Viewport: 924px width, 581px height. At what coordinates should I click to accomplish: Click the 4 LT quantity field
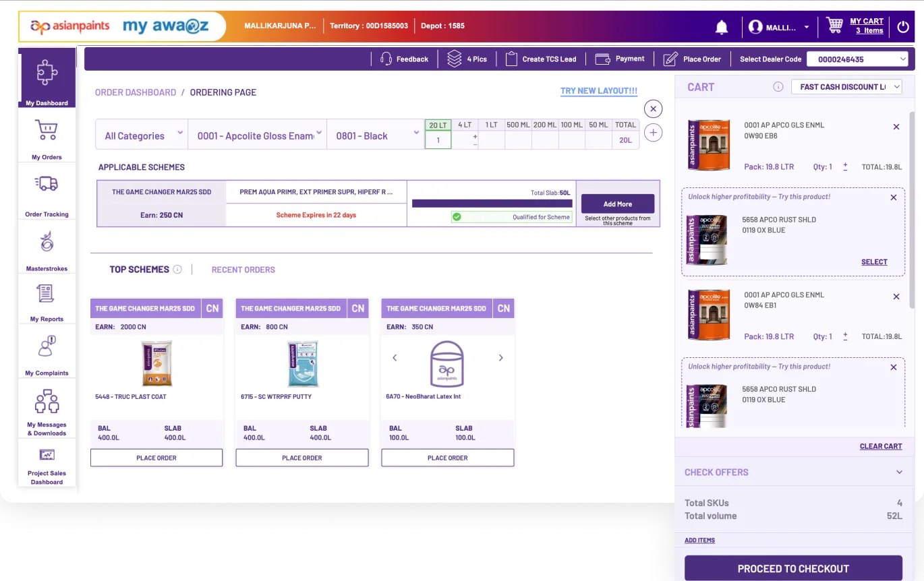click(465, 140)
